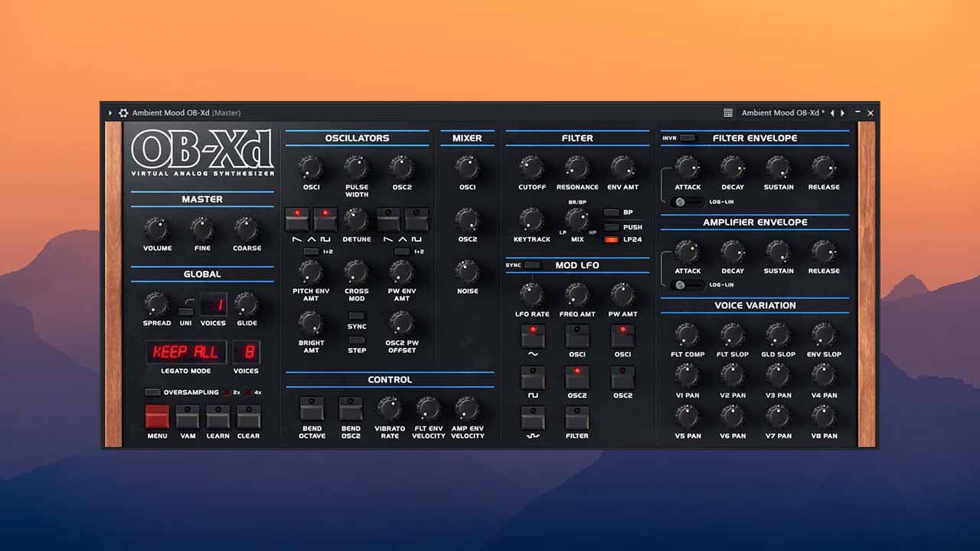The width and height of the screenshot is (980, 551).
Task: Click the plugin settings gear icon
Action: [123, 112]
